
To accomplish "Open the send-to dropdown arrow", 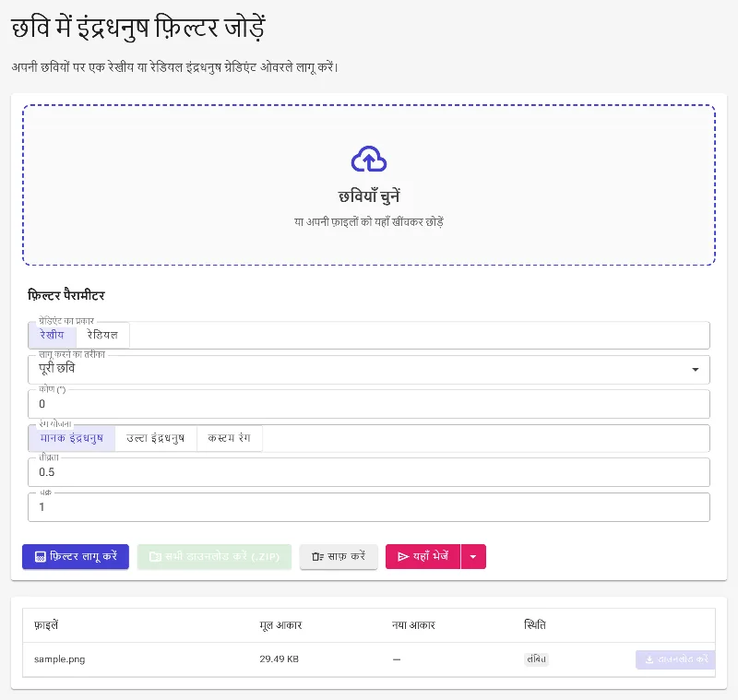I will (473, 556).
